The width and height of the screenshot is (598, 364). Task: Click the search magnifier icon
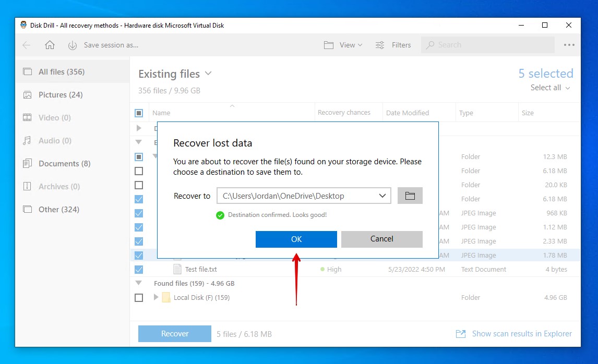[x=430, y=45]
